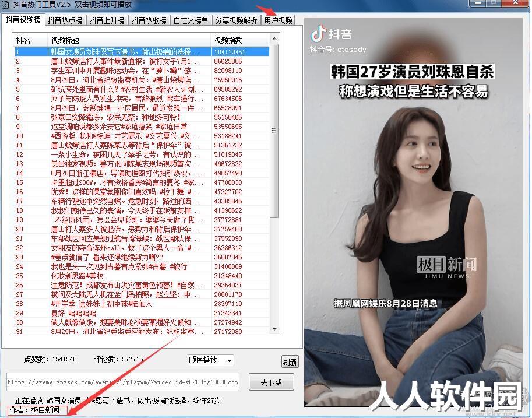The image size is (532, 418).
Task: Select row 14 8月28日浙江横店
Action: 142,174
